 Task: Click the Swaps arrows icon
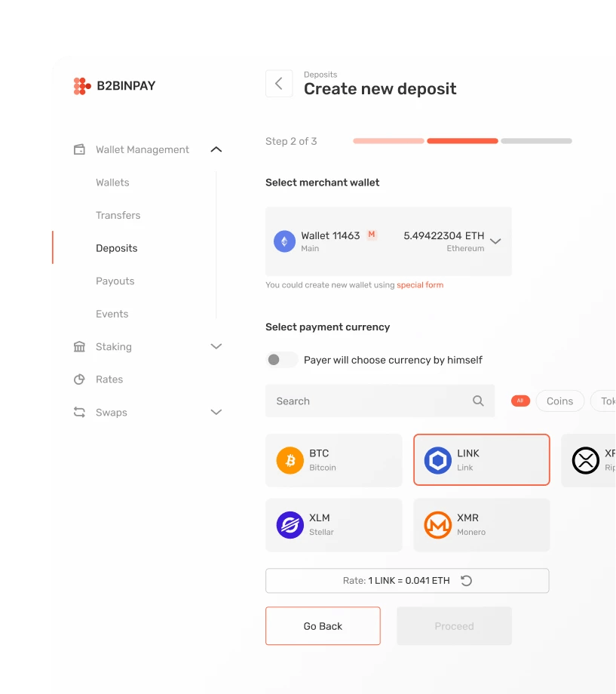(x=79, y=412)
